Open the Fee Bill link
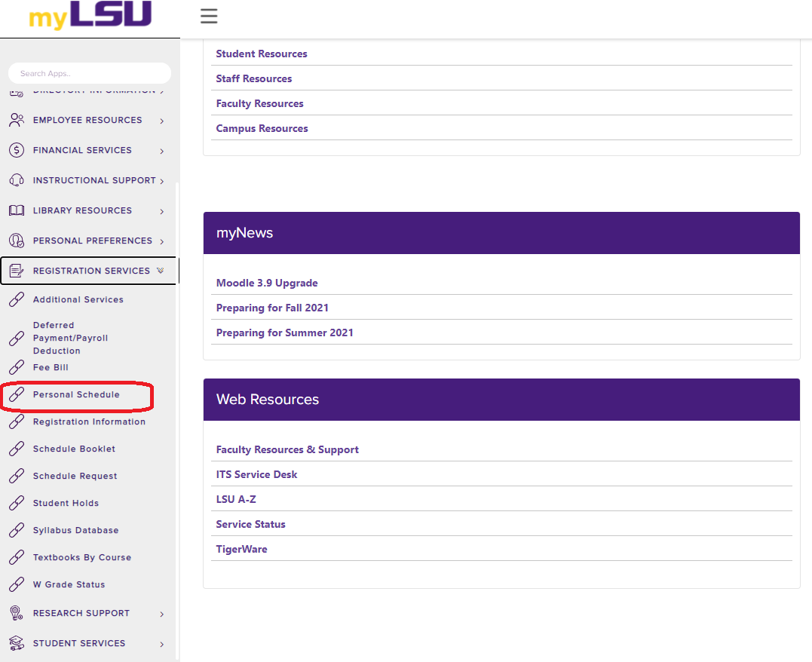Screen dimensions: 812x662 (51, 367)
